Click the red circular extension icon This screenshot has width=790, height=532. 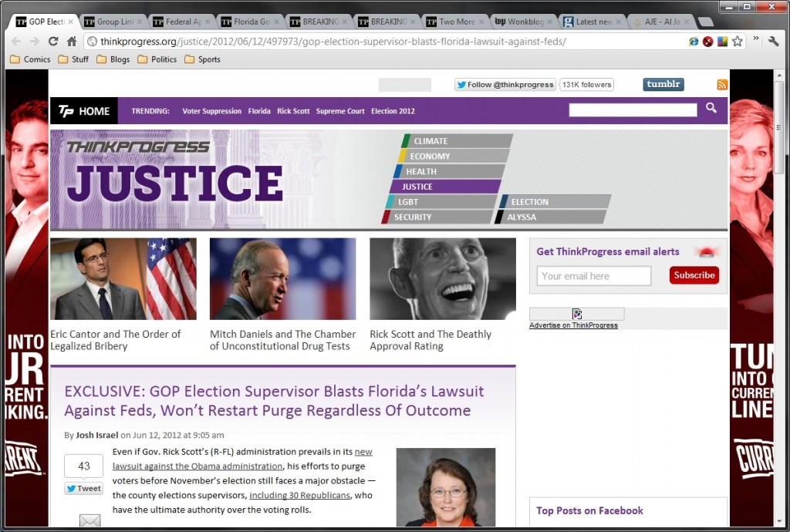pyautogui.click(x=708, y=42)
